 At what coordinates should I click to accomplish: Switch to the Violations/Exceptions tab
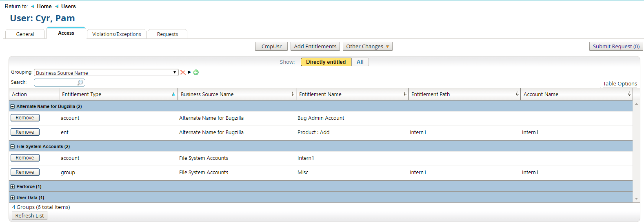coord(116,34)
